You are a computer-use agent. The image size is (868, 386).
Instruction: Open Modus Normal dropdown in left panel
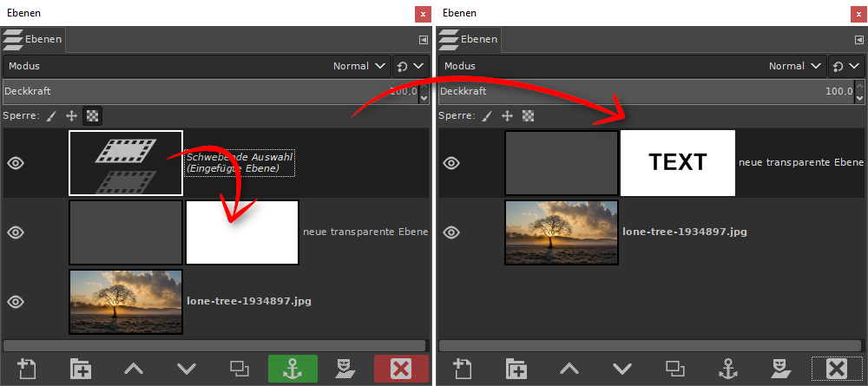click(x=363, y=66)
